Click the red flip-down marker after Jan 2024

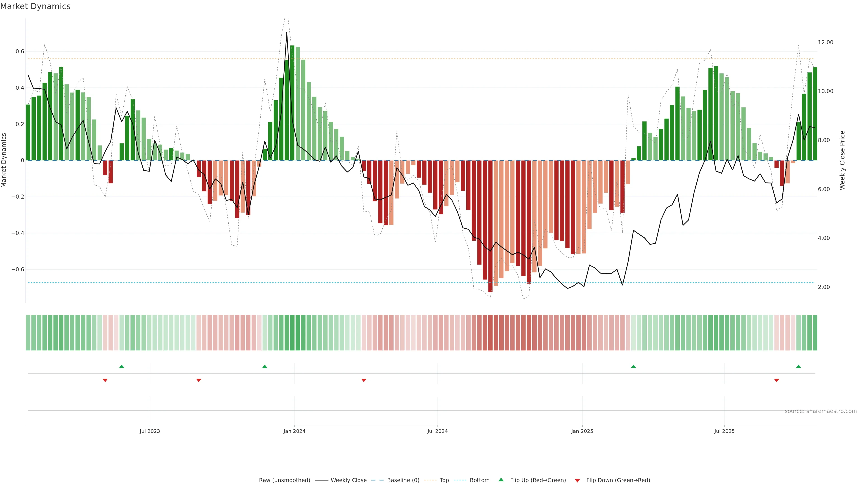click(x=363, y=380)
